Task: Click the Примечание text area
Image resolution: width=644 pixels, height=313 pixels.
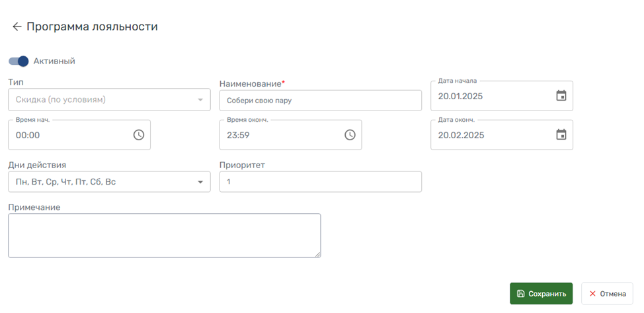Action: pos(164,235)
